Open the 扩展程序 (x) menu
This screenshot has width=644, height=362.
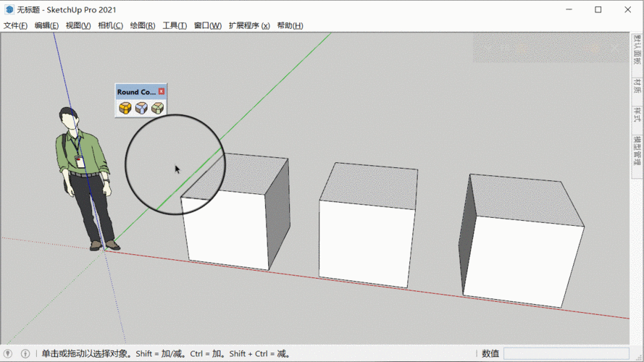click(249, 25)
